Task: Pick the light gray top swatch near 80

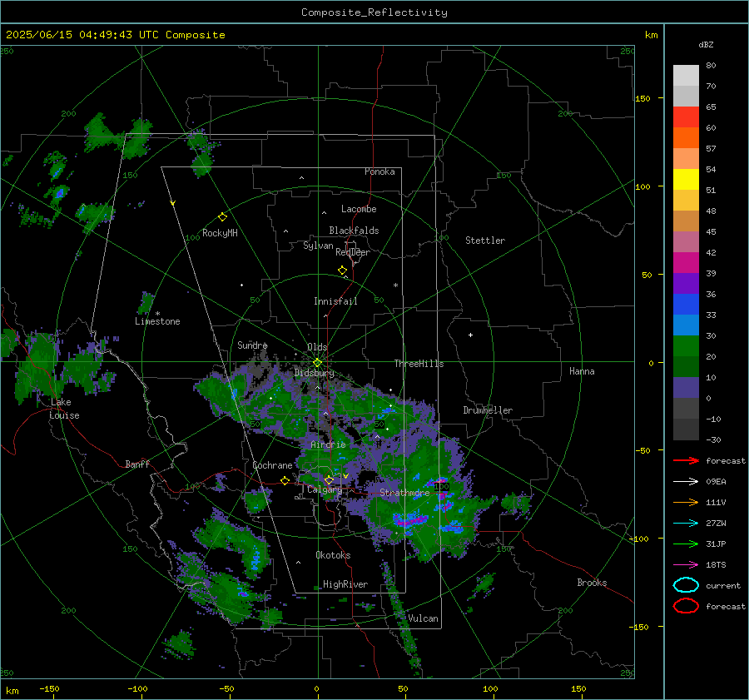Action: tap(686, 75)
